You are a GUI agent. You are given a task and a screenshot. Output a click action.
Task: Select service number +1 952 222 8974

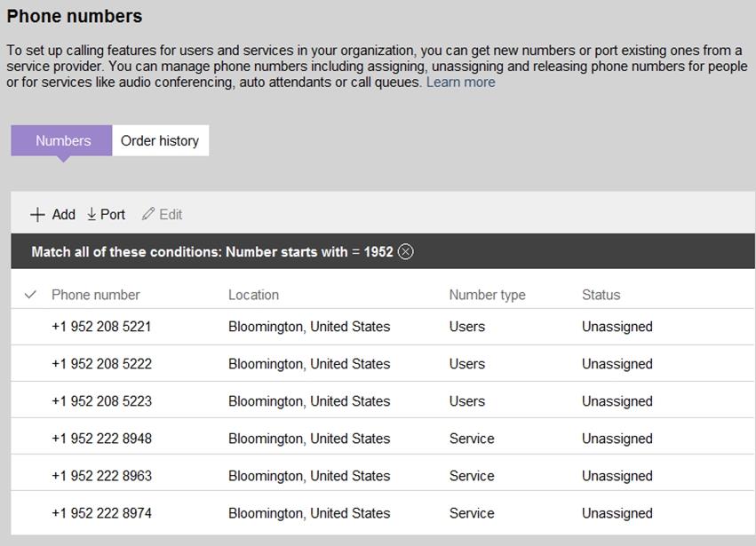click(101, 513)
